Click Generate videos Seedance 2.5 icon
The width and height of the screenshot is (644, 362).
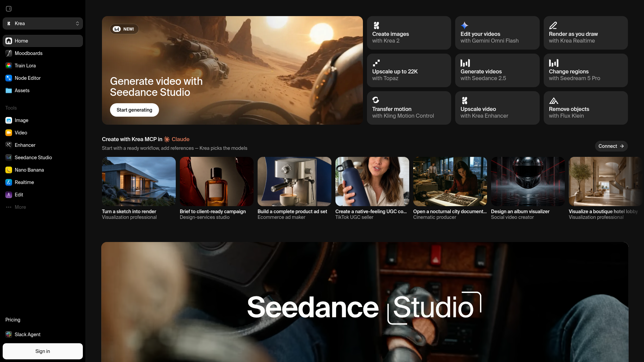465,63
